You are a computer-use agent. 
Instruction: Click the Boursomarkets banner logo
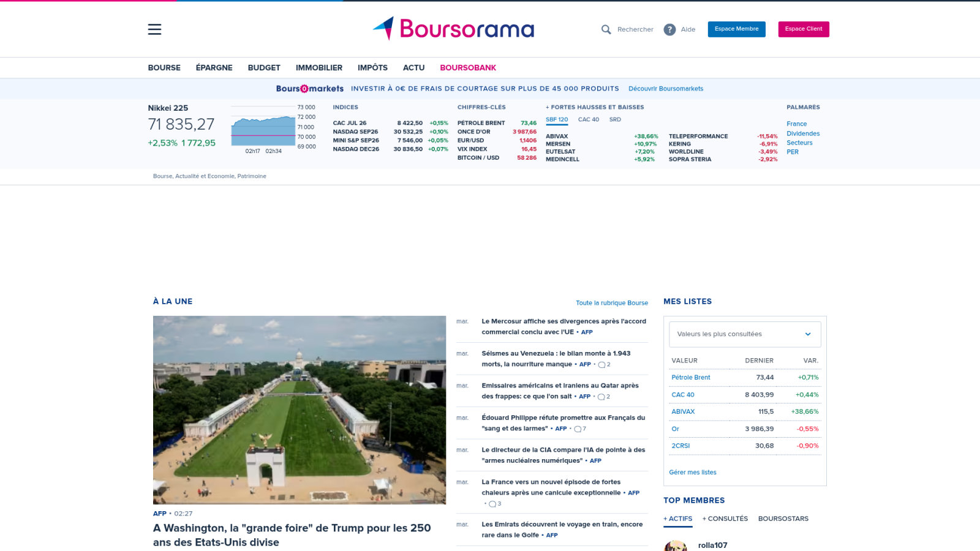tap(309, 89)
